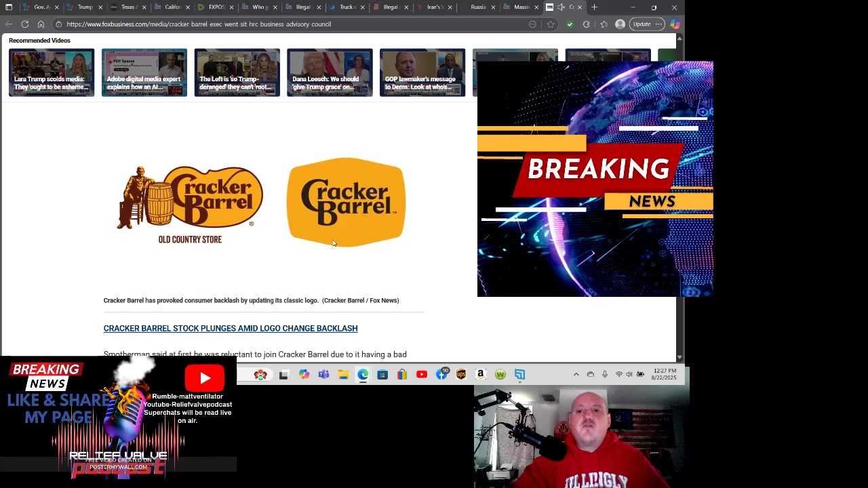The height and width of the screenshot is (488, 868).
Task: Click the old Cracker Barrel country store logo
Action: click(190, 205)
